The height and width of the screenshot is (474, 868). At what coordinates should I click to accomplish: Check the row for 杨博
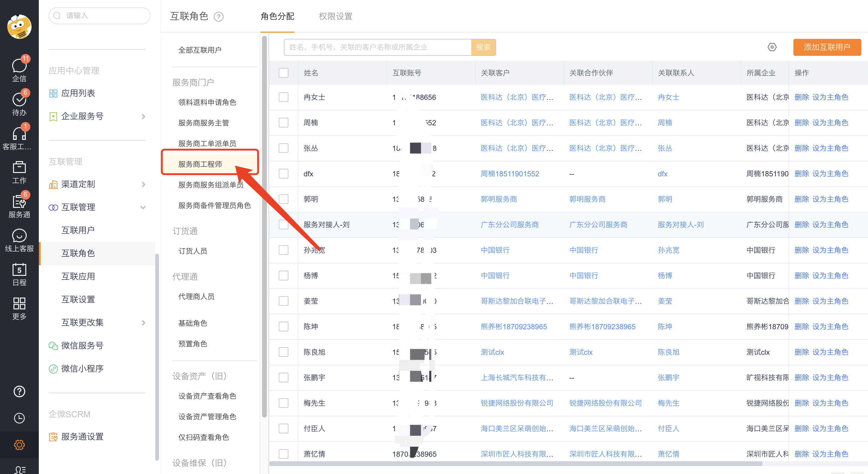[283, 276]
